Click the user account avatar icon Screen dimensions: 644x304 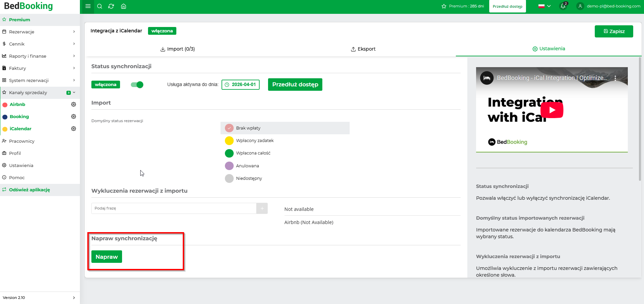pyautogui.click(x=580, y=6)
